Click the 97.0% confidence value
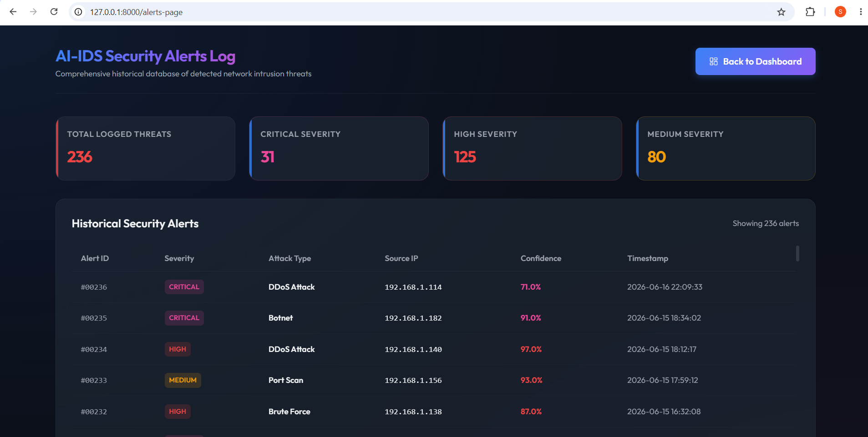The height and width of the screenshot is (437, 868). (531, 349)
